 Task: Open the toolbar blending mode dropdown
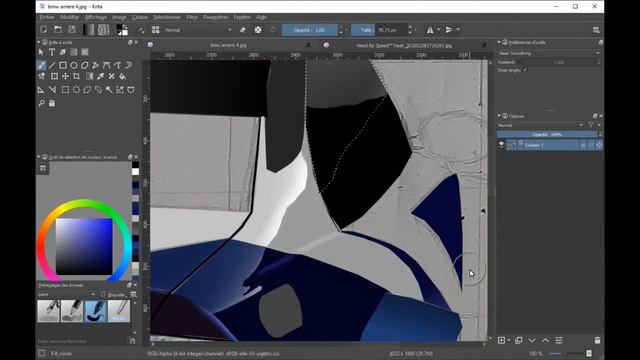[x=199, y=30]
